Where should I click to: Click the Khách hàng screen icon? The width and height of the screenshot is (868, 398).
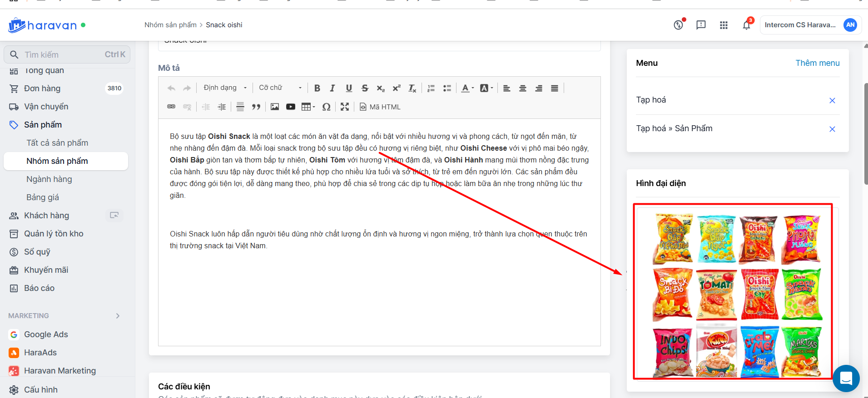(x=114, y=215)
